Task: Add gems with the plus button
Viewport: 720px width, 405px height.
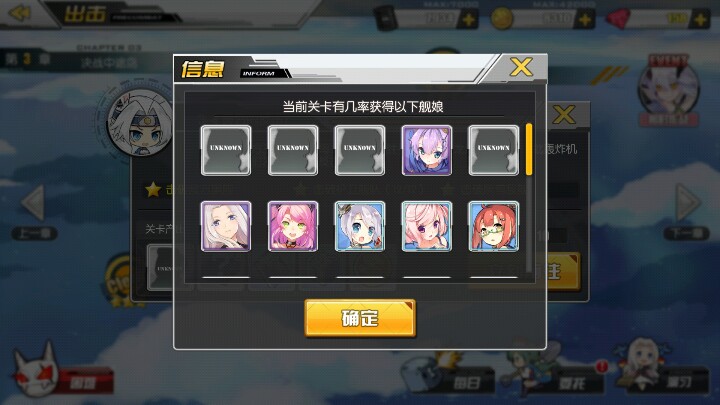Action: (701, 20)
